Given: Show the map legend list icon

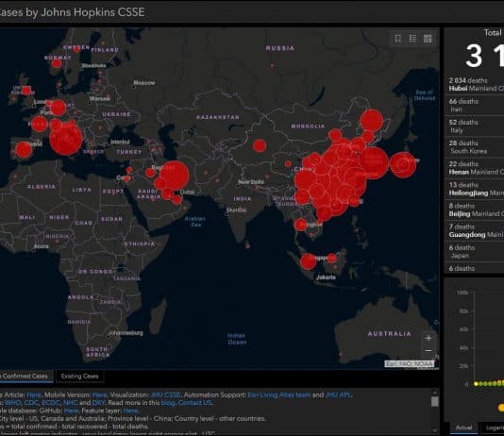Looking at the screenshot, I should click(413, 39).
